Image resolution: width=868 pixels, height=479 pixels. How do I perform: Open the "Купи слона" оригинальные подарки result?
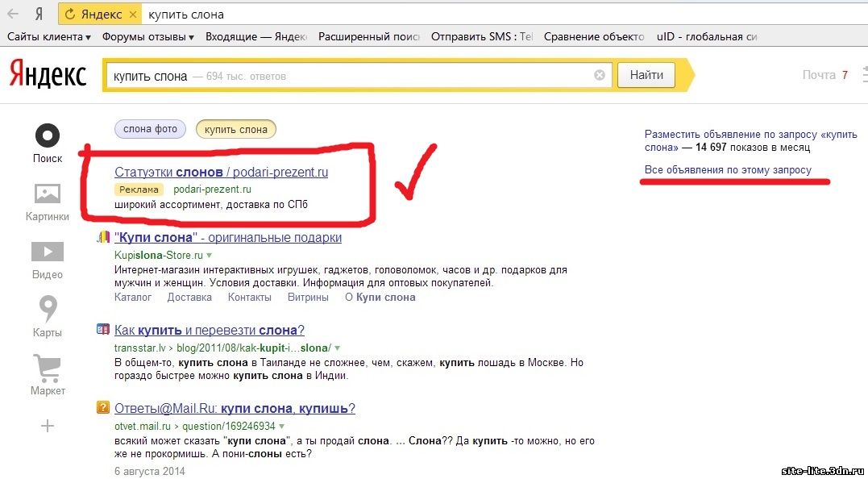tap(228, 238)
